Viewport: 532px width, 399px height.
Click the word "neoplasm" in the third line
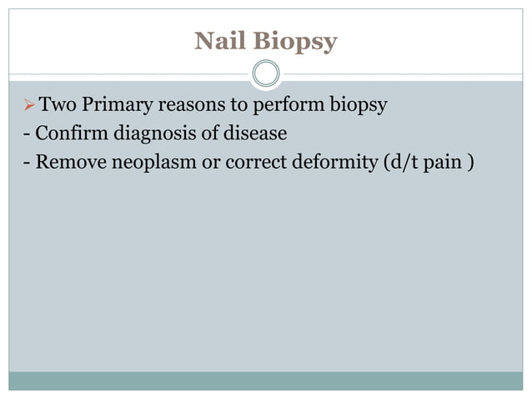click(x=154, y=162)
